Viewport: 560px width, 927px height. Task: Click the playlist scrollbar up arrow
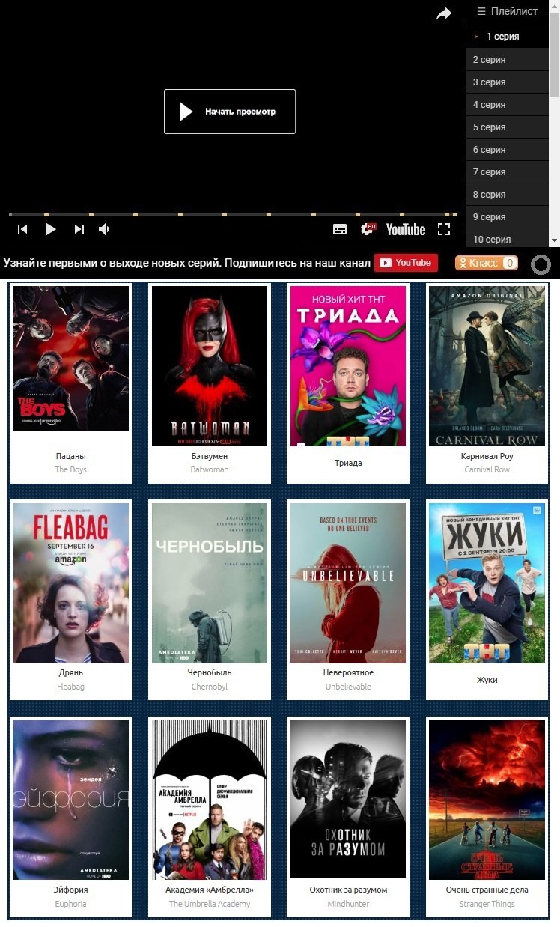tap(554, 4)
